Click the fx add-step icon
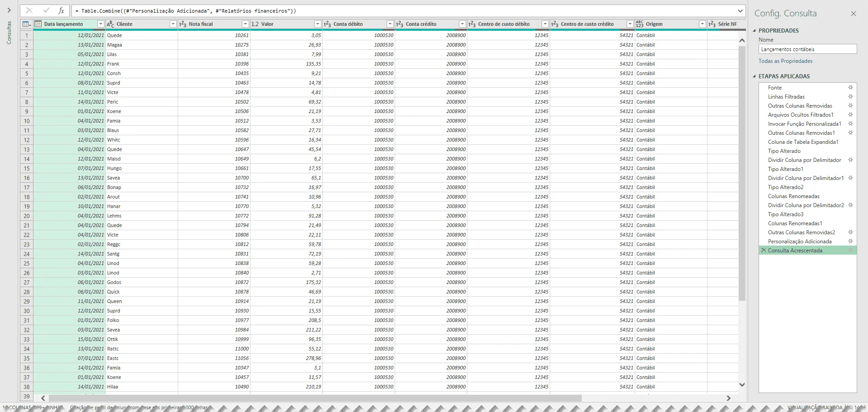 (61, 10)
